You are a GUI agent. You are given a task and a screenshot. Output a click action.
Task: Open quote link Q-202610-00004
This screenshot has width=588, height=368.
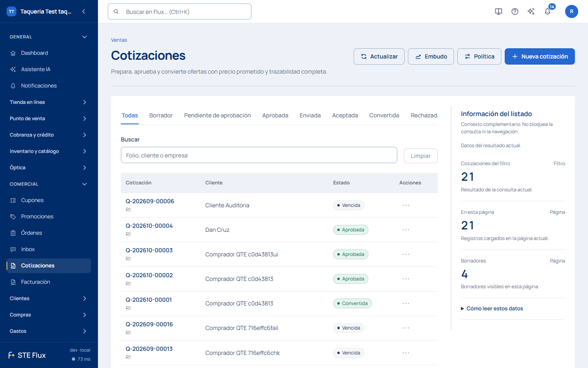149,226
